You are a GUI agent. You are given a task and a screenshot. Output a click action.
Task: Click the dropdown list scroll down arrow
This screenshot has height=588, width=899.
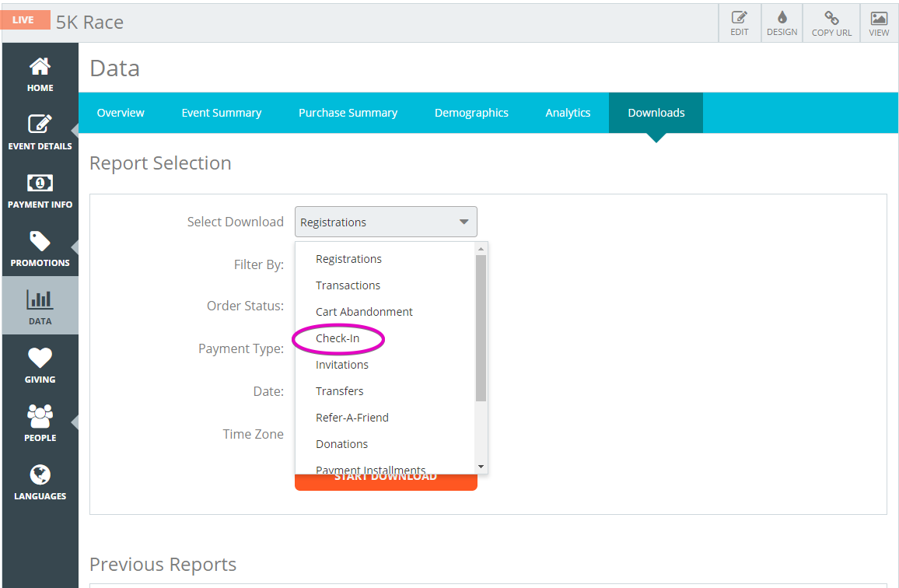point(481,467)
